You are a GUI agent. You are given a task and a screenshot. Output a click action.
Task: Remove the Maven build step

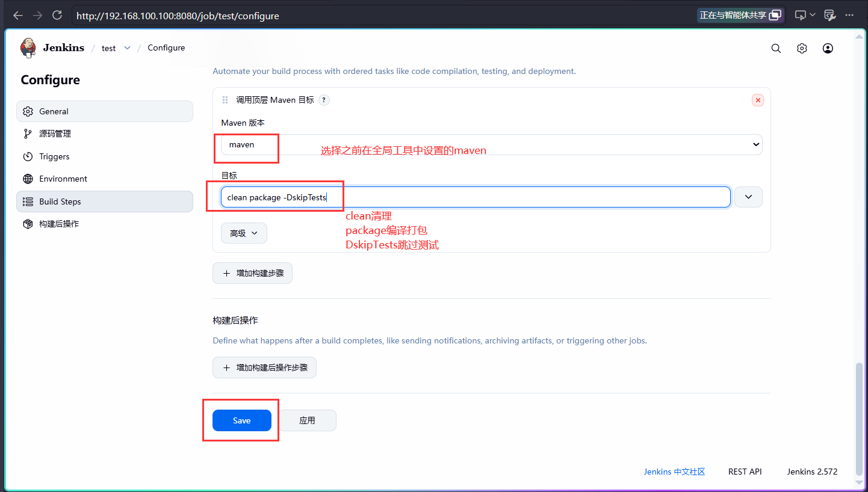758,100
